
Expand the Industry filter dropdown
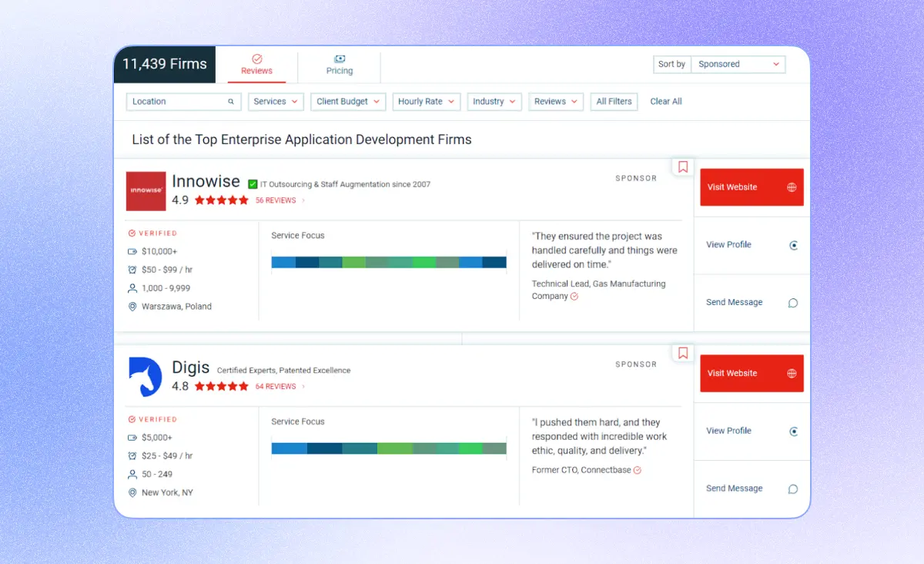pos(494,102)
